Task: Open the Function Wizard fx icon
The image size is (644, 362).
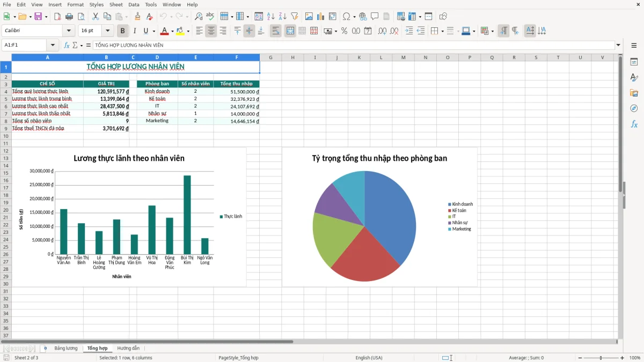Action: pyautogui.click(x=67, y=45)
